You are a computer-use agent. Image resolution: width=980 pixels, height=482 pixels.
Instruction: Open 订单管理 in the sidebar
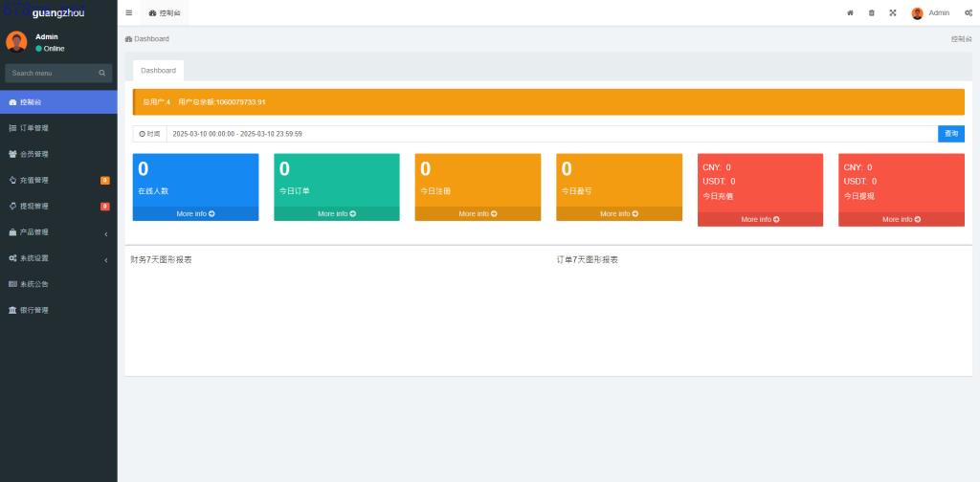(34, 127)
